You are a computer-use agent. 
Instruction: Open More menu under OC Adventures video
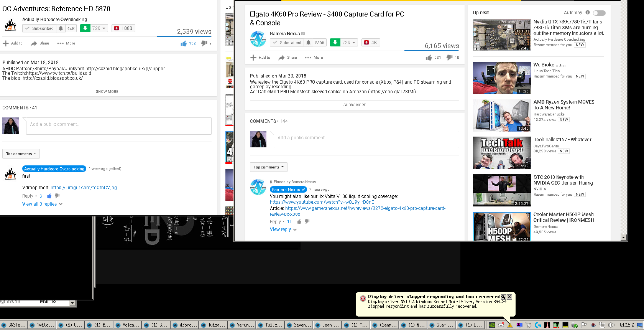point(66,43)
